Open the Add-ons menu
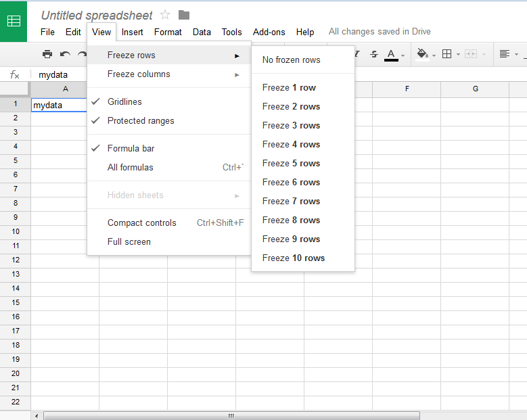 (269, 32)
